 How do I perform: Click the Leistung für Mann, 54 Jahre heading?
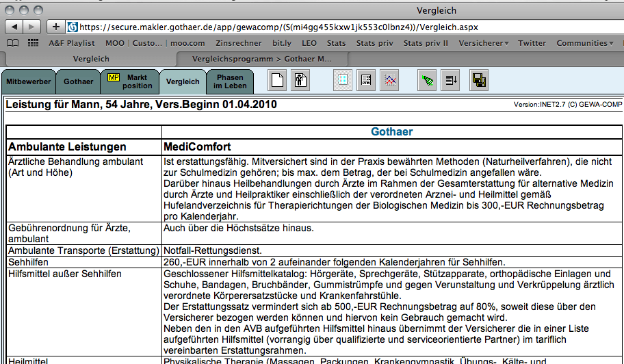[141, 105]
